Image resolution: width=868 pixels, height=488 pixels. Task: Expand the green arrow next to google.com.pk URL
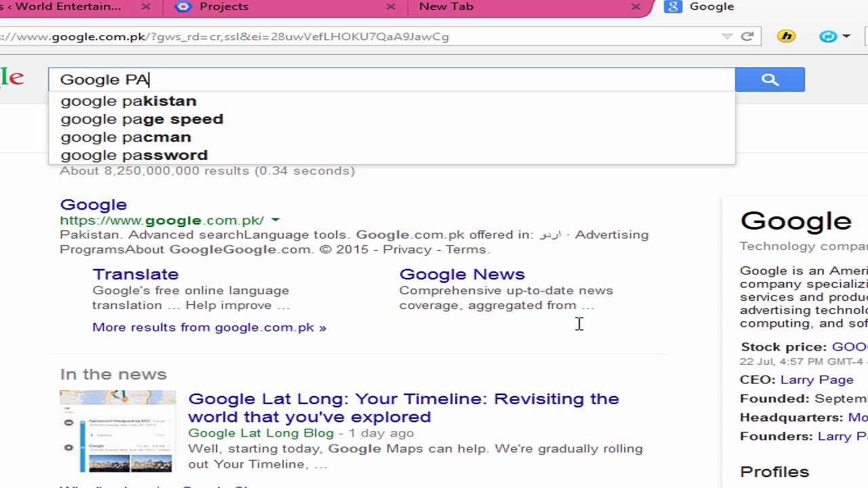click(275, 220)
